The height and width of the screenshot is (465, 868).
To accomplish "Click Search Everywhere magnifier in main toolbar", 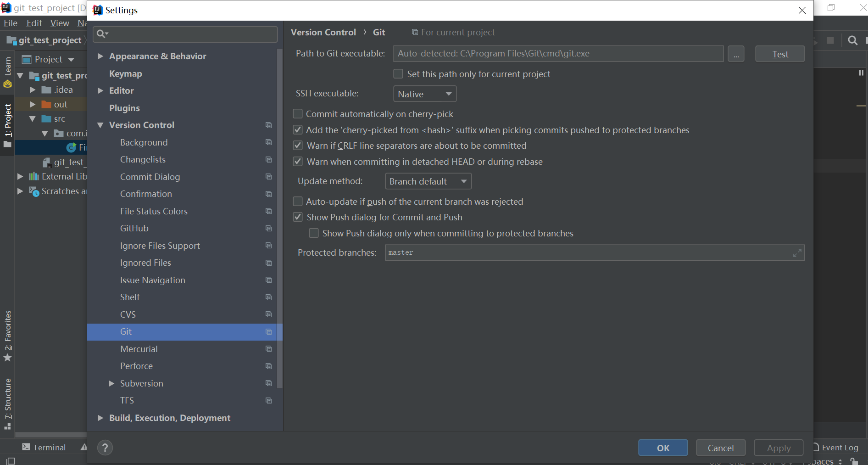I will 852,40.
